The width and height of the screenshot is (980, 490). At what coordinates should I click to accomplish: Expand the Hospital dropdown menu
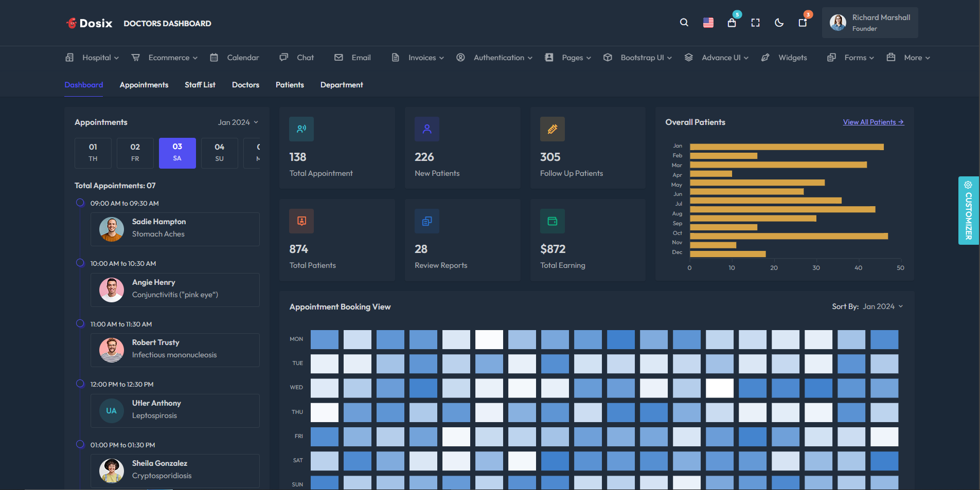click(x=116, y=58)
